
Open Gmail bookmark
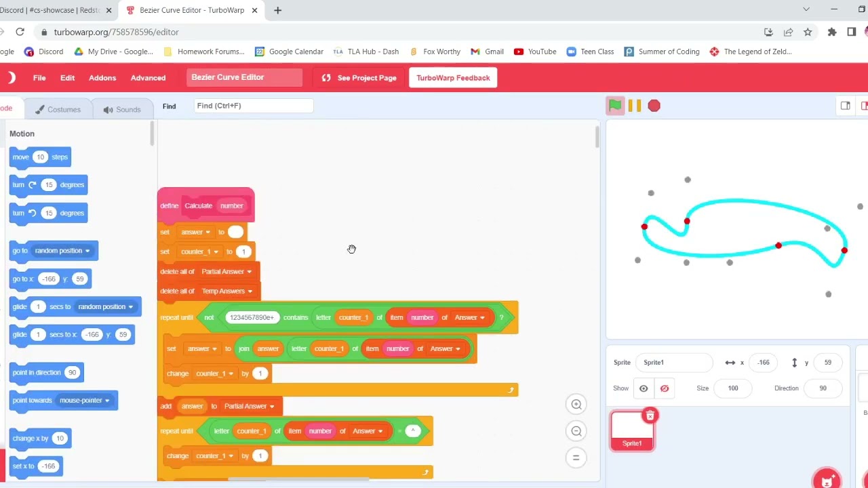(487, 52)
